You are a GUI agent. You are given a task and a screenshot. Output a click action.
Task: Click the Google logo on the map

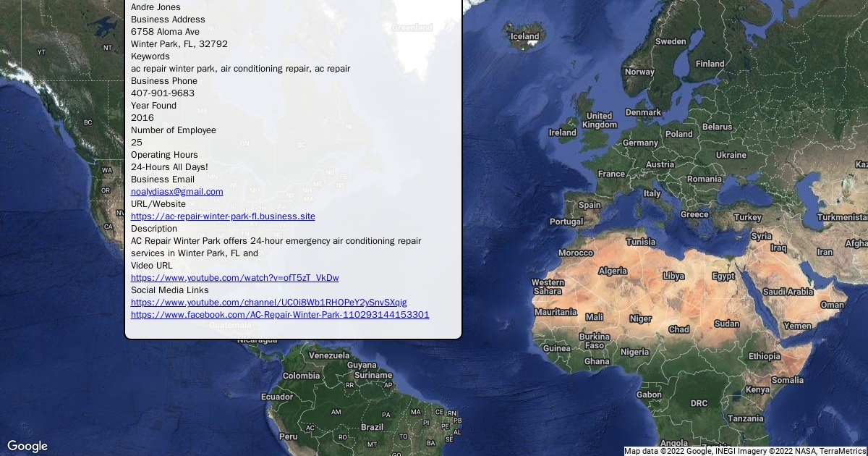[x=27, y=447]
